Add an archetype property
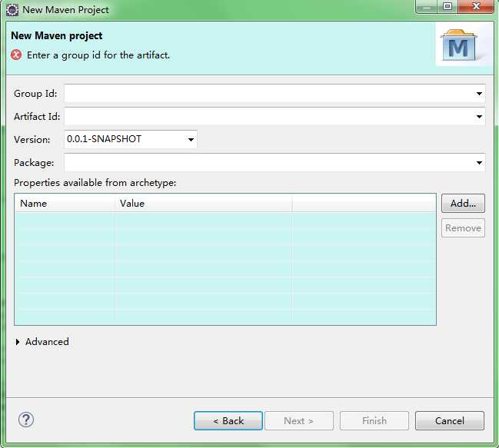 click(463, 203)
